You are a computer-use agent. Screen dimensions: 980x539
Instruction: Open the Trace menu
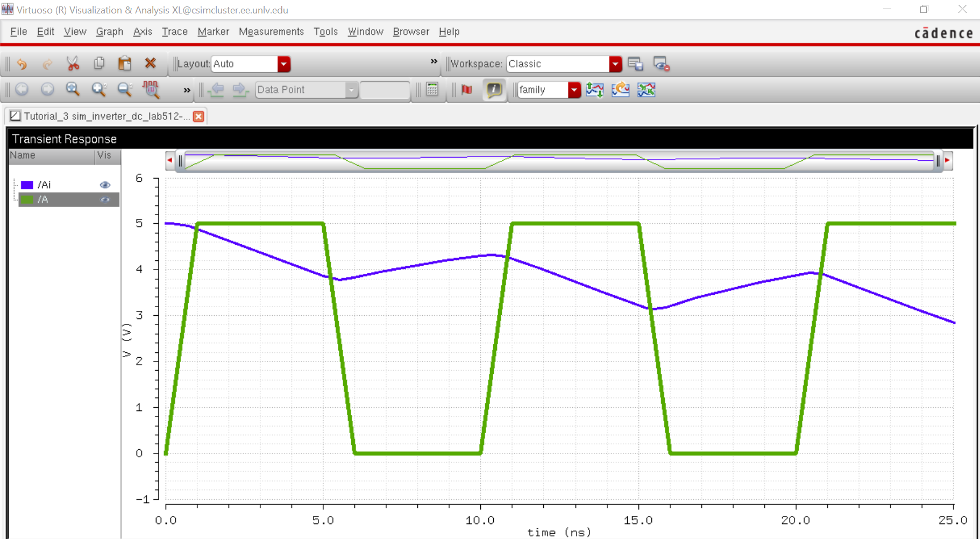click(174, 32)
